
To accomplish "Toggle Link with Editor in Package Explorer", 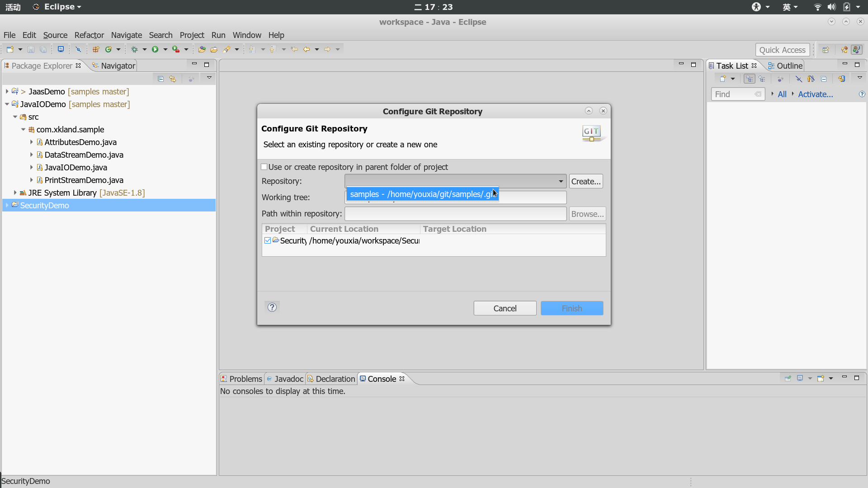I will tap(173, 79).
